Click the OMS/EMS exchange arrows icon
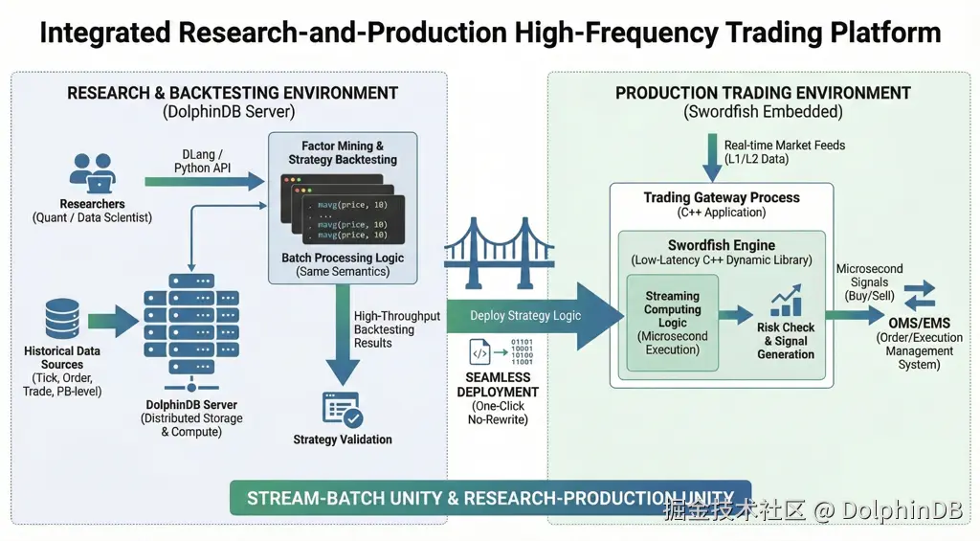980x541 pixels. (x=920, y=295)
